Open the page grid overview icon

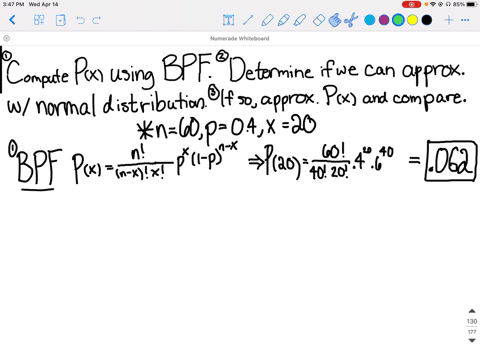tap(39, 20)
